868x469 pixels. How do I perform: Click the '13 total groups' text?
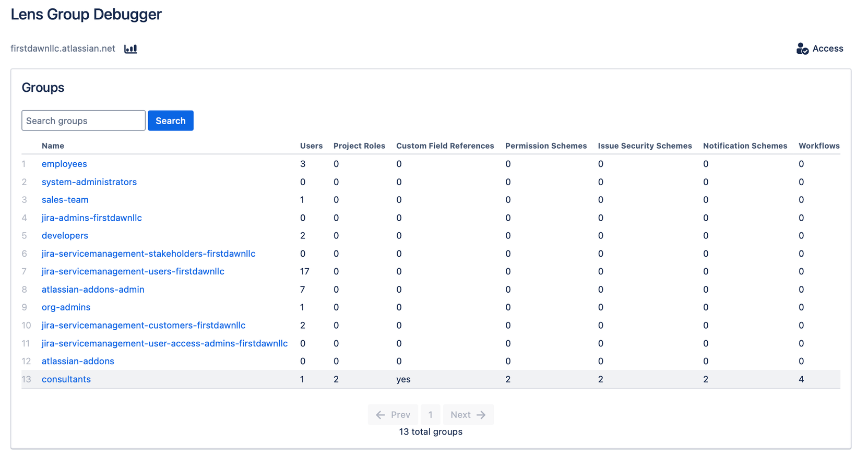pos(431,432)
